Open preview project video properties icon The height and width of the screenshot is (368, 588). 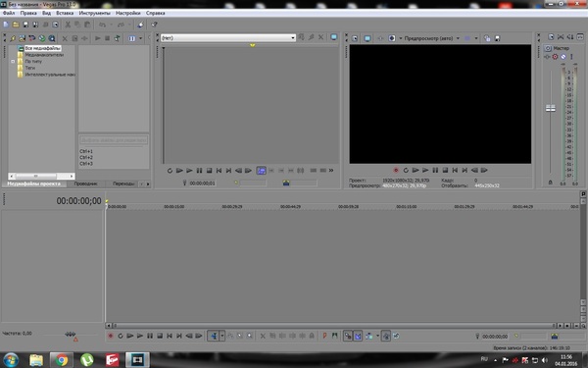(x=355, y=38)
